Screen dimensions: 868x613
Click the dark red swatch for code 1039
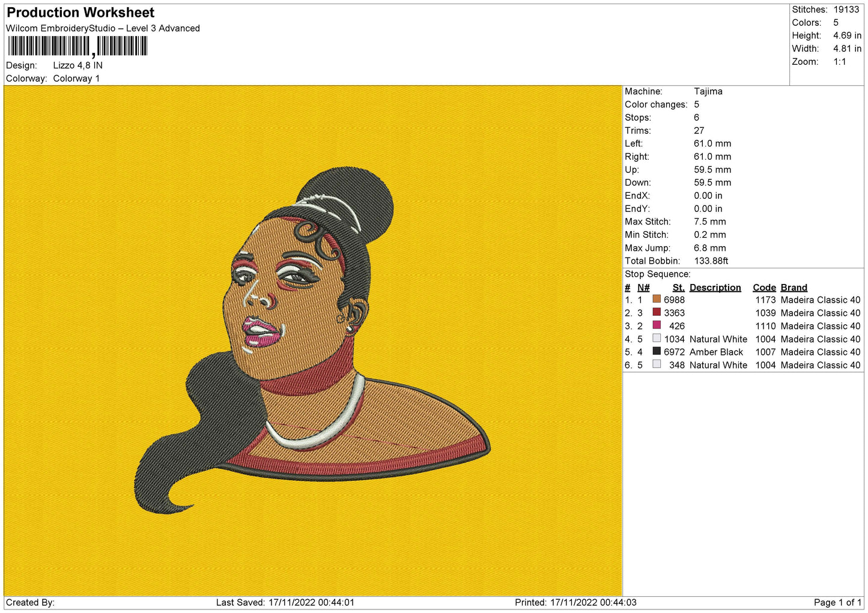[657, 312]
